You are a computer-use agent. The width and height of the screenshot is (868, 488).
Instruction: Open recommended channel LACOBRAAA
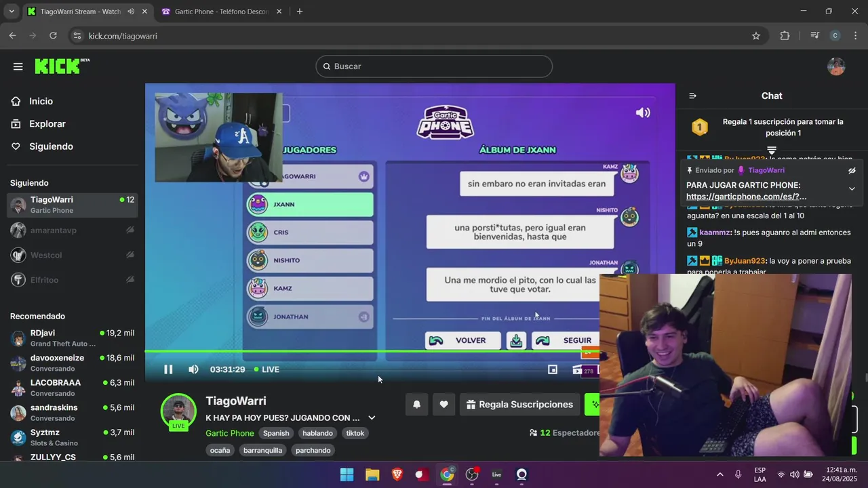(72, 388)
